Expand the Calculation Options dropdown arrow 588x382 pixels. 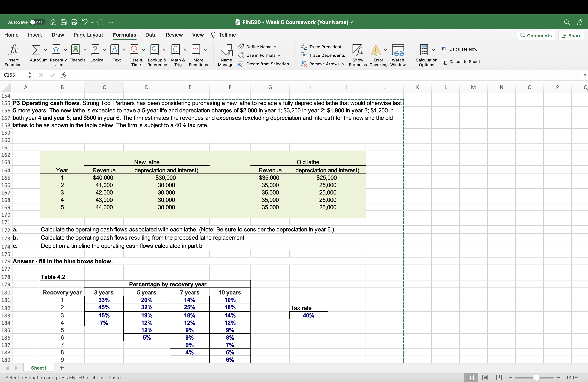point(434,50)
